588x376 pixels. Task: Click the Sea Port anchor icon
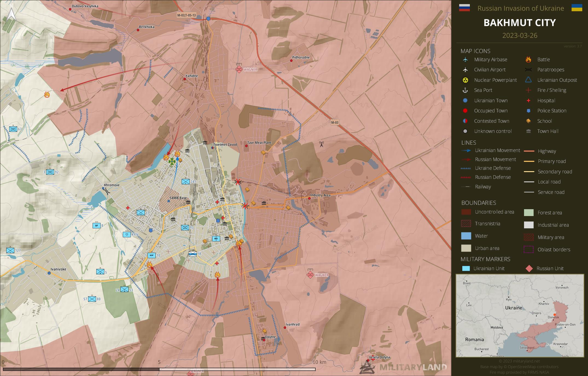coord(465,90)
